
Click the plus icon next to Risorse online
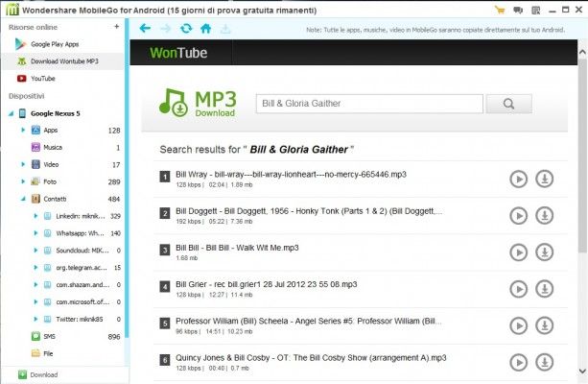pos(117,27)
